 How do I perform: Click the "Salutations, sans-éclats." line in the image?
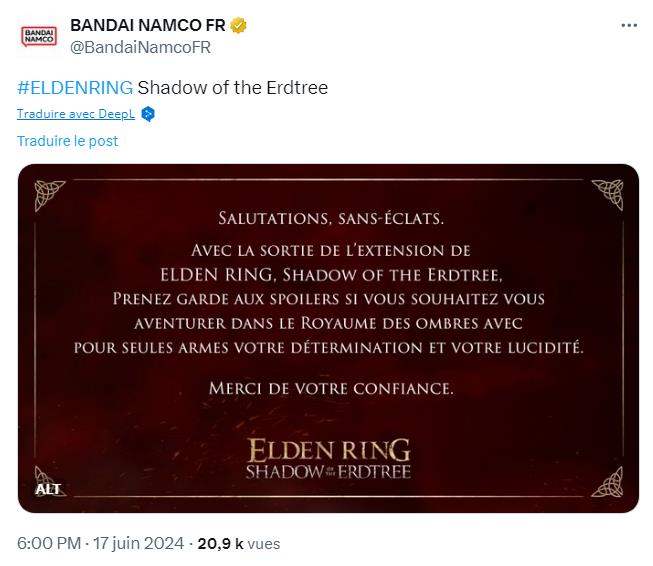(328, 217)
